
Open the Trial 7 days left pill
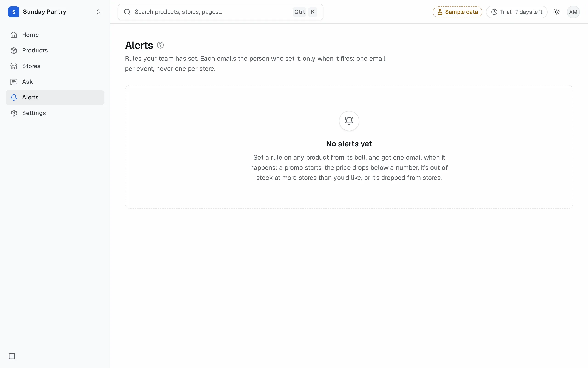point(517,12)
